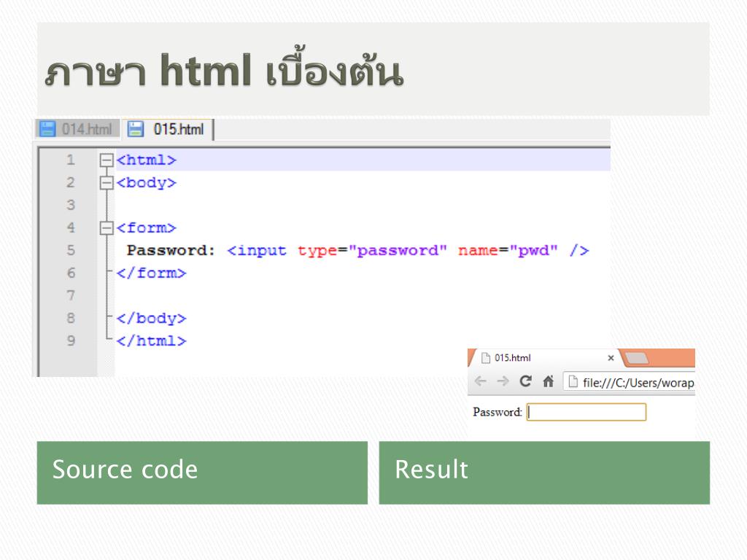Click the save icon on 015.html tab
This screenshot has width=747, height=560.
136,129
